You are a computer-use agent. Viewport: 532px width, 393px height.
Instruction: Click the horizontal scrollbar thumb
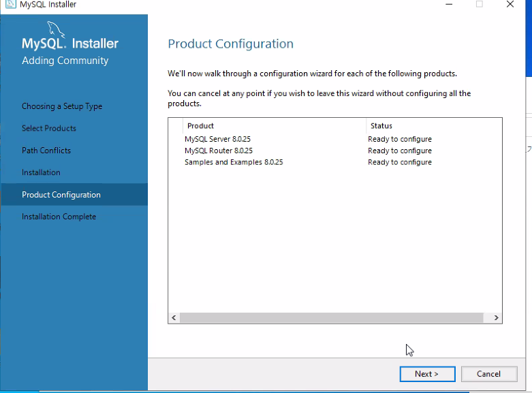(x=332, y=317)
